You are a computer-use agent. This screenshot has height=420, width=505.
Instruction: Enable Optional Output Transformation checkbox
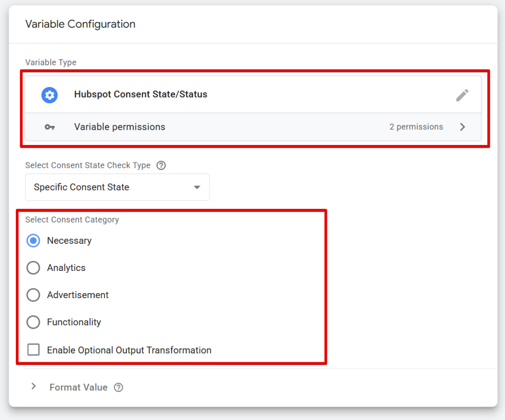pos(34,350)
